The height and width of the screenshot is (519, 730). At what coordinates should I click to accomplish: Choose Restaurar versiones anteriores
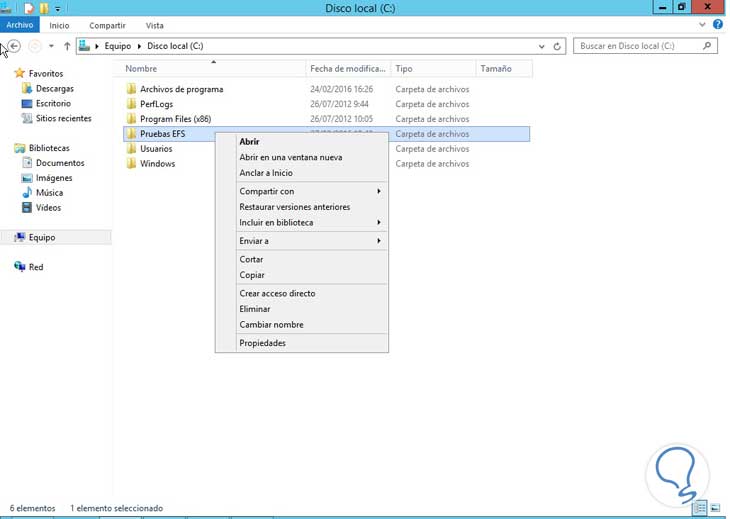(x=302, y=207)
